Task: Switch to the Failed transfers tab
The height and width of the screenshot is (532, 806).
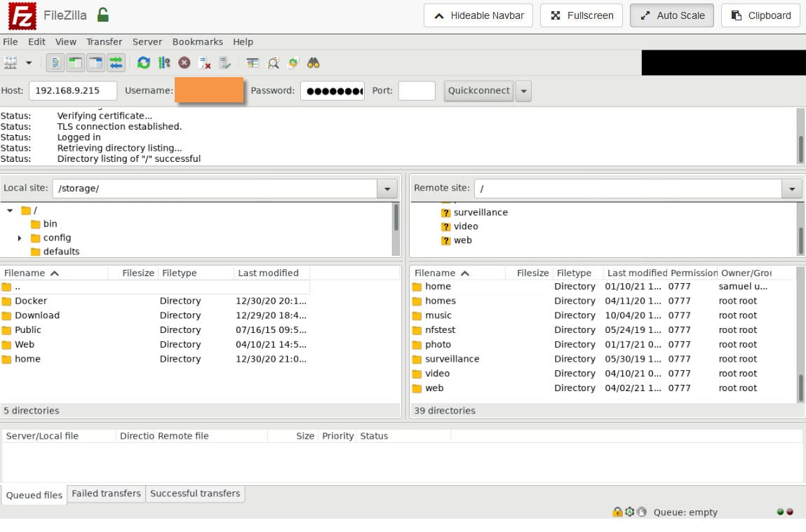Action: click(x=107, y=493)
